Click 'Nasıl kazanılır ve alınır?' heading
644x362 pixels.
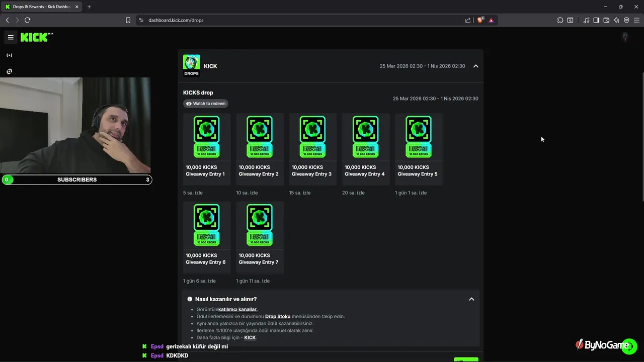[x=226, y=299]
